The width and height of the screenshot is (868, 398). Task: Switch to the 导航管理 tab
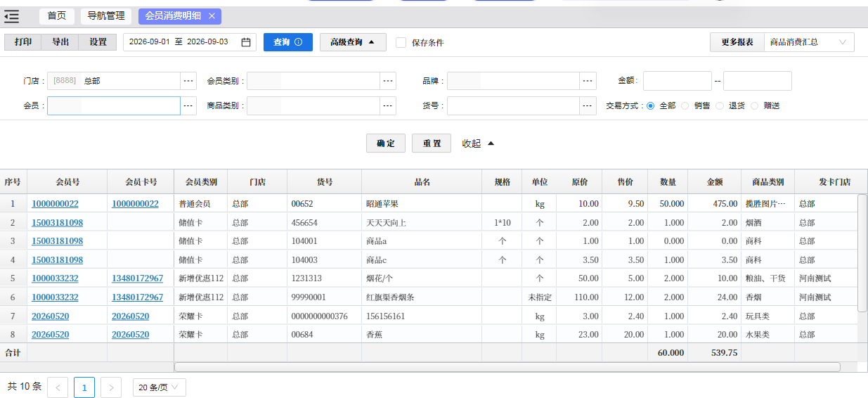(106, 16)
